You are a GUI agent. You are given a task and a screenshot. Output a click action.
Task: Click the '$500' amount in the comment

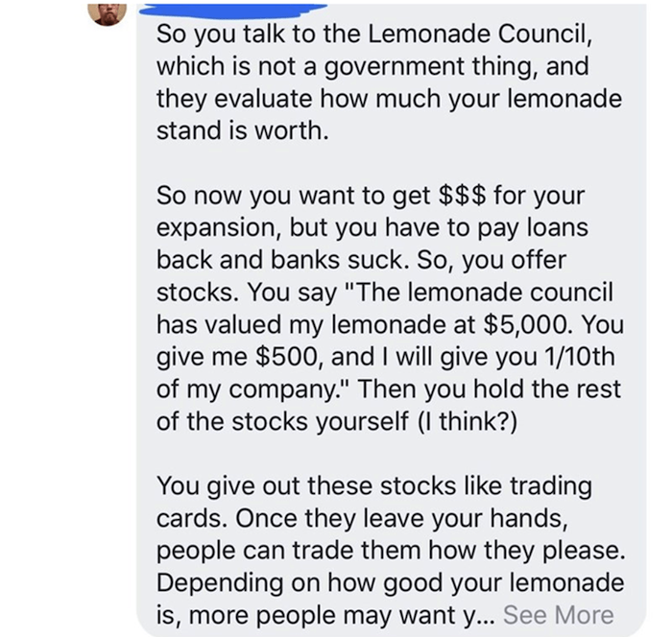click(x=286, y=357)
